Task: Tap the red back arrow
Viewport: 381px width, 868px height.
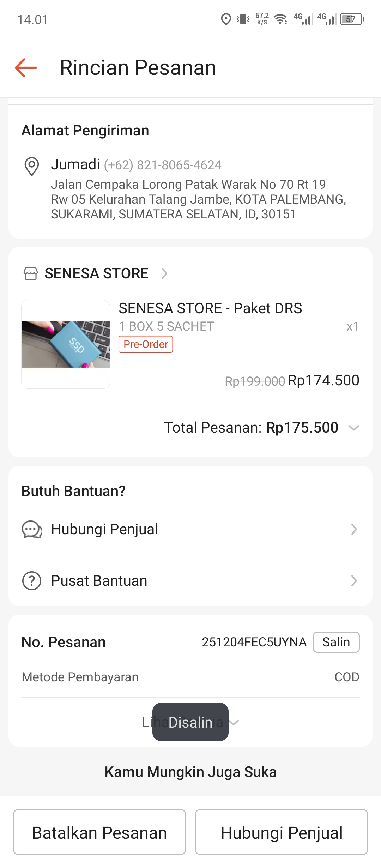Action: [26, 67]
